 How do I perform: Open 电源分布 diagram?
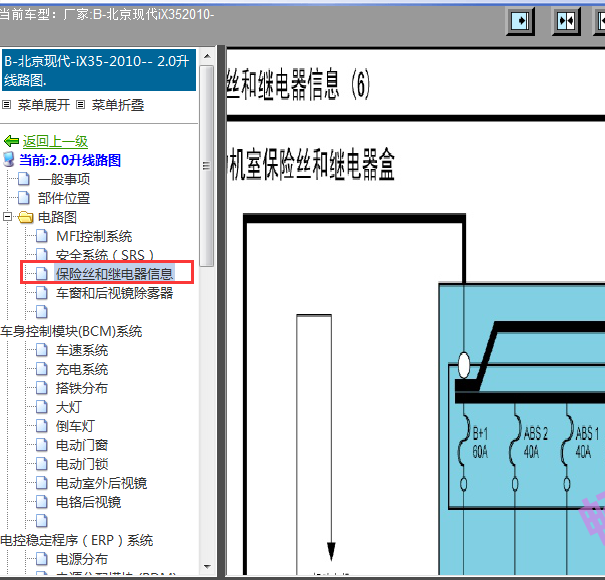82,559
